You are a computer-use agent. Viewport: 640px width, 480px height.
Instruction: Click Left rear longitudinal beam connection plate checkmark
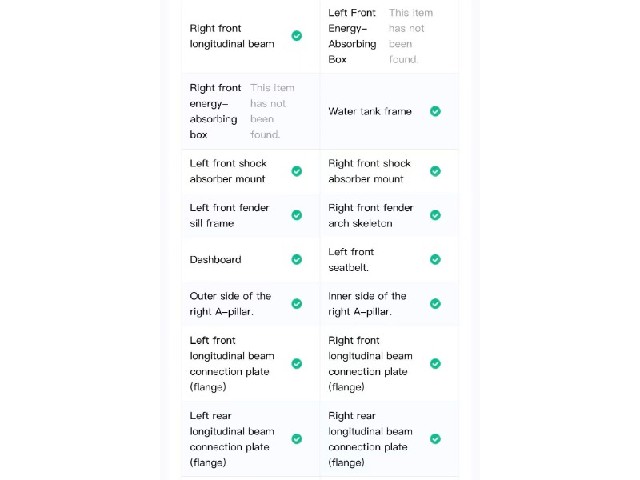point(297,439)
